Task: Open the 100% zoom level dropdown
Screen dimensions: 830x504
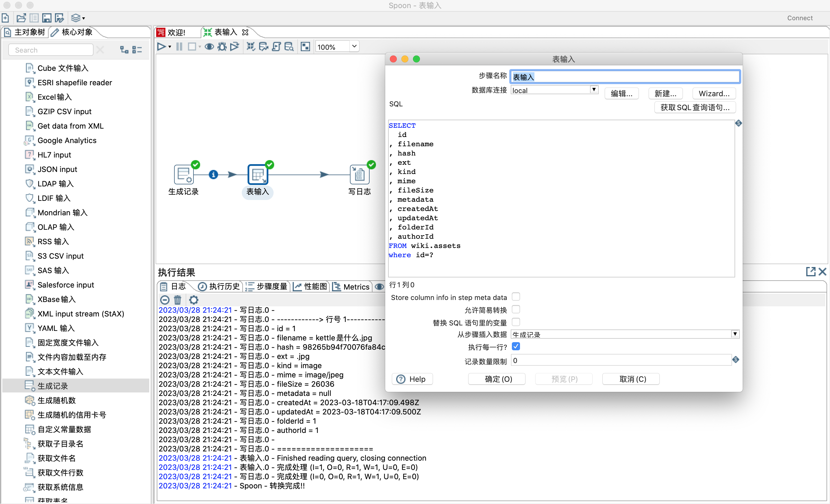Action: [x=354, y=47]
